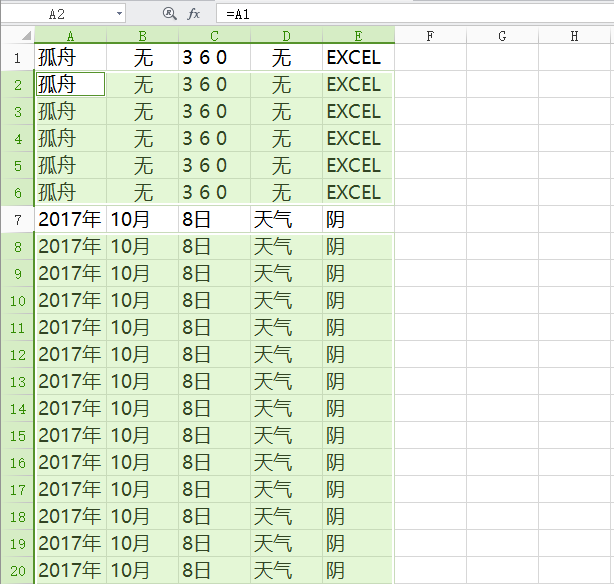Click the Select All corner box
The image size is (614, 584).
(17, 36)
